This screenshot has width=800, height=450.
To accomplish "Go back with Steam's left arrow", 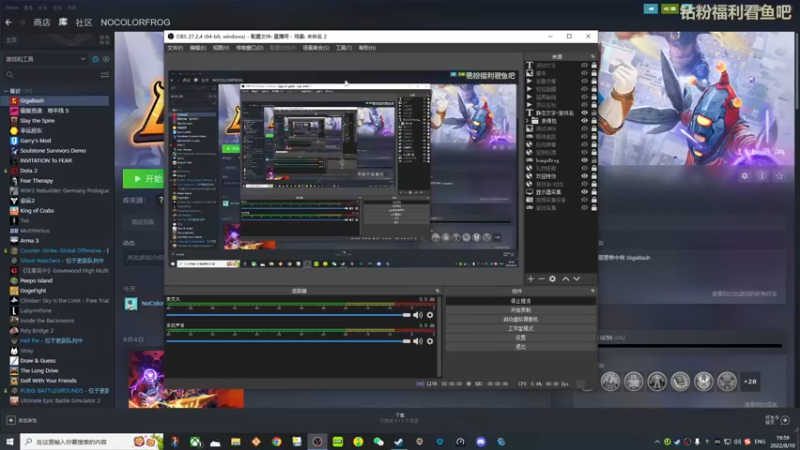I will pos(9,22).
